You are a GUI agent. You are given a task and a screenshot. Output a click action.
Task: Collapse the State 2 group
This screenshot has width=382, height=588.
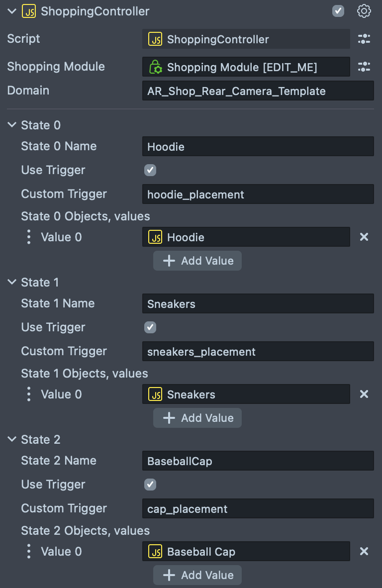[x=12, y=440]
